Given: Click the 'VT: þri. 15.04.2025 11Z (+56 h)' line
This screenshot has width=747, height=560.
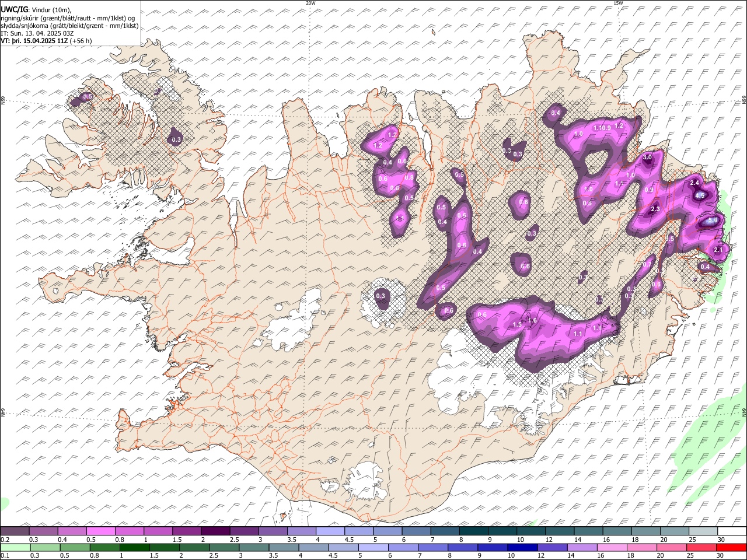Looking at the screenshot, I should tap(46, 41).
